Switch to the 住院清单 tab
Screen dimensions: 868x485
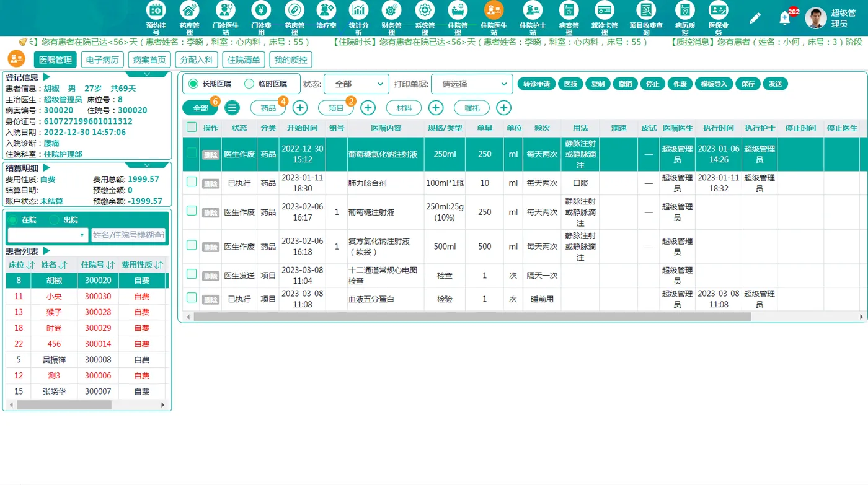(244, 59)
